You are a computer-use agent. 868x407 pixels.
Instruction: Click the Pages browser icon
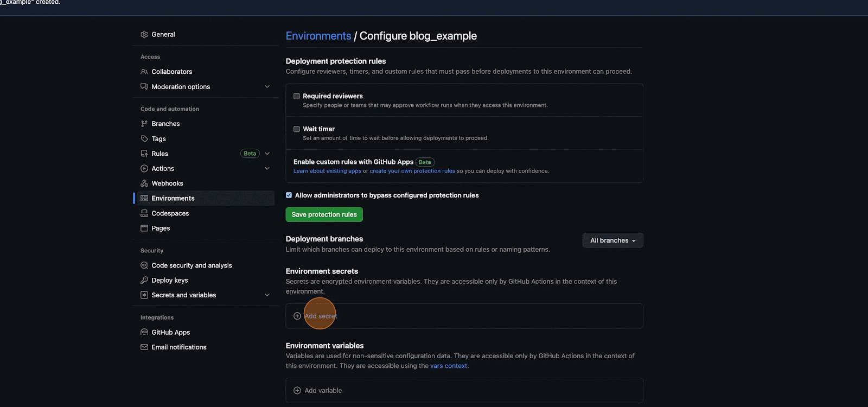(144, 228)
